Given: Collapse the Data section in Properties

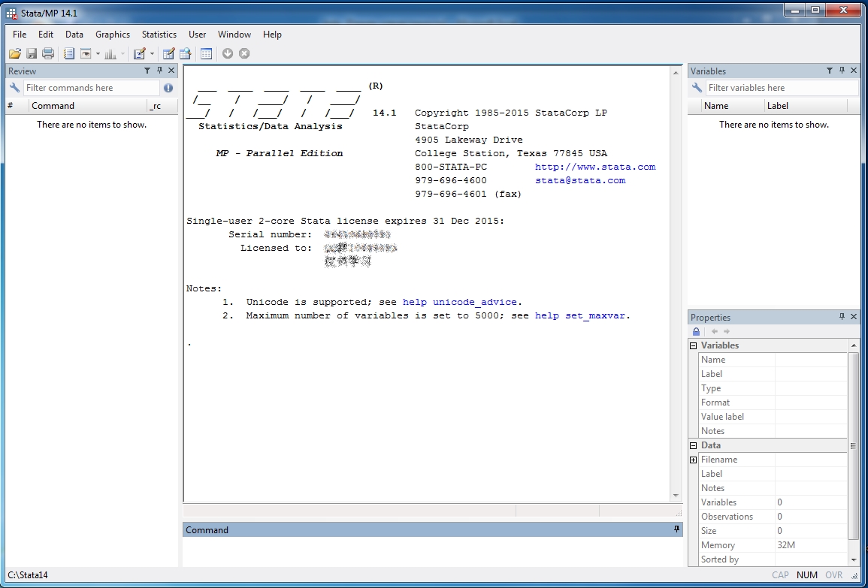Looking at the screenshot, I should click(x=693, y=445).
